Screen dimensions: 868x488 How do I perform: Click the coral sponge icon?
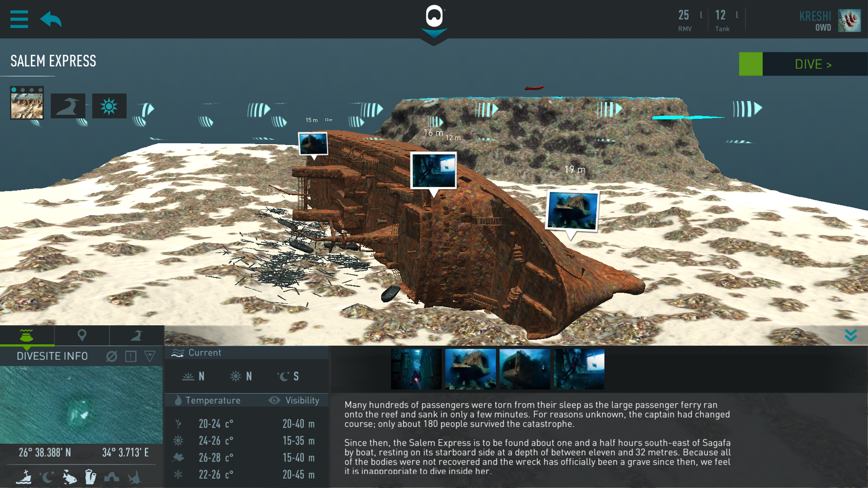[90, 477]
